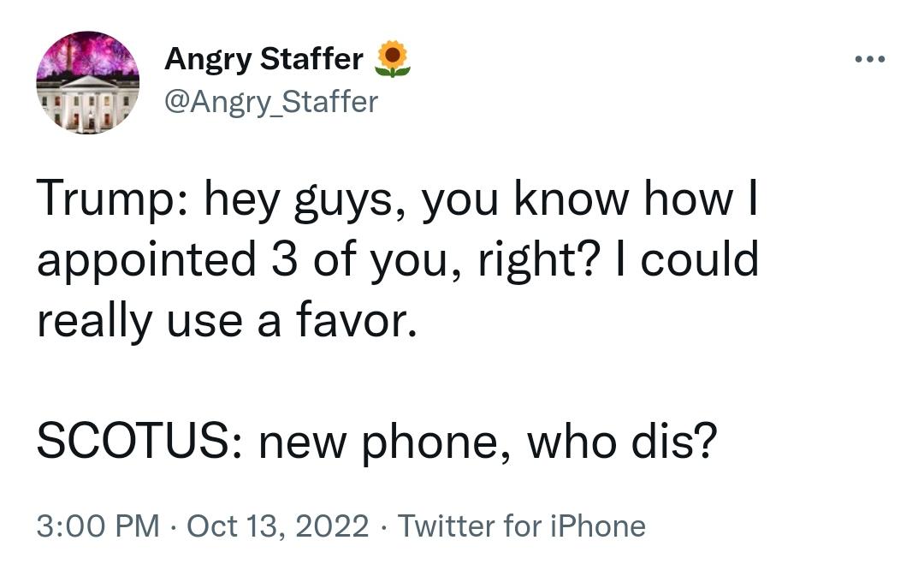Select the line 'really use a favor.'
Image resolution: width=924 pixels, height=576 pixels.
(x=227, y=320)
